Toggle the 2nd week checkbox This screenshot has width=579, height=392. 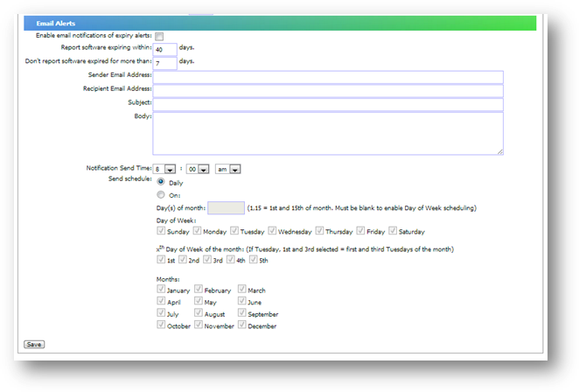pos(183,259)
